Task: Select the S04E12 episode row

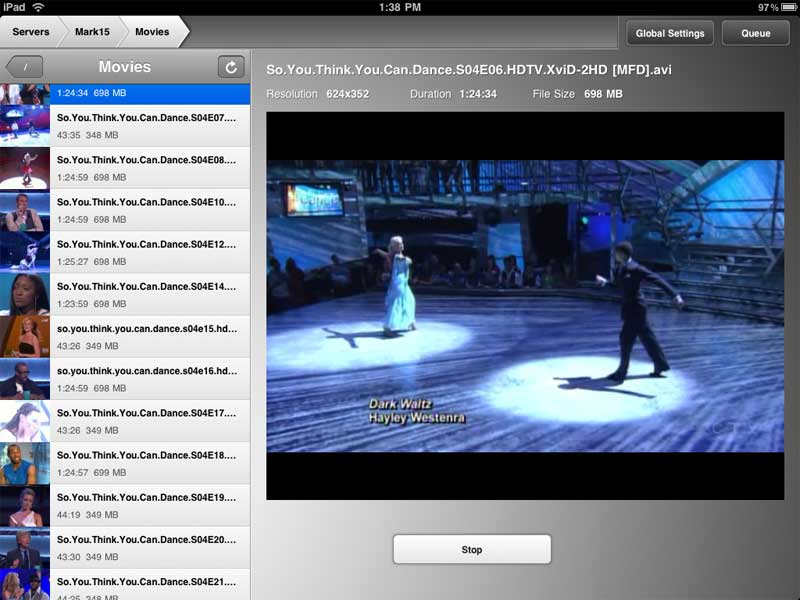Action: tap(125, 253)
